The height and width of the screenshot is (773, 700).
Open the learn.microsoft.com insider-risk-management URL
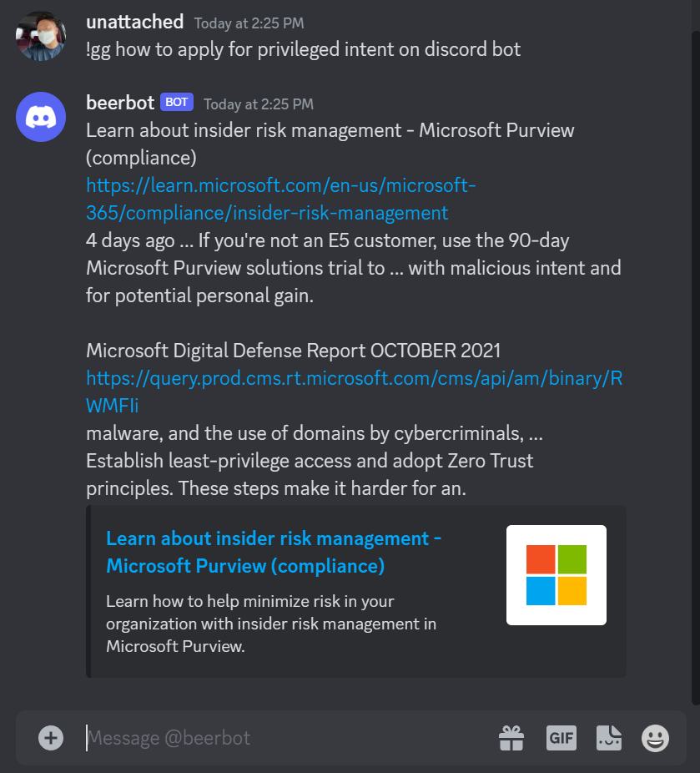pyautogui.click(x=280, y=199)
